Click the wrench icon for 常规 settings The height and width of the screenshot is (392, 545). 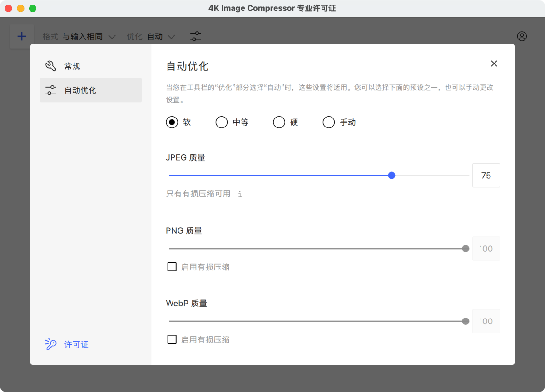click(51, 66)
